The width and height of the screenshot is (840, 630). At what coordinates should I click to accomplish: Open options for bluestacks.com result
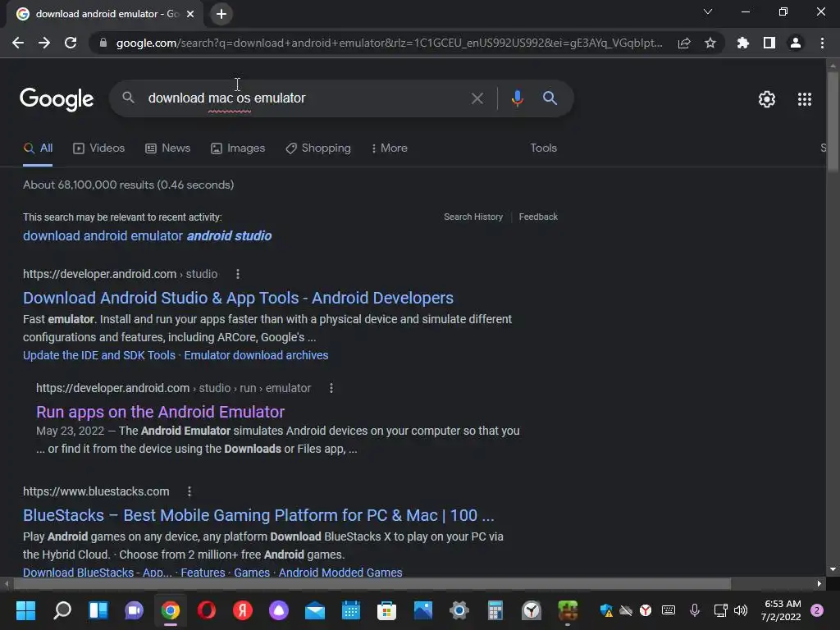pyautogui.click(x=189, y=492)
